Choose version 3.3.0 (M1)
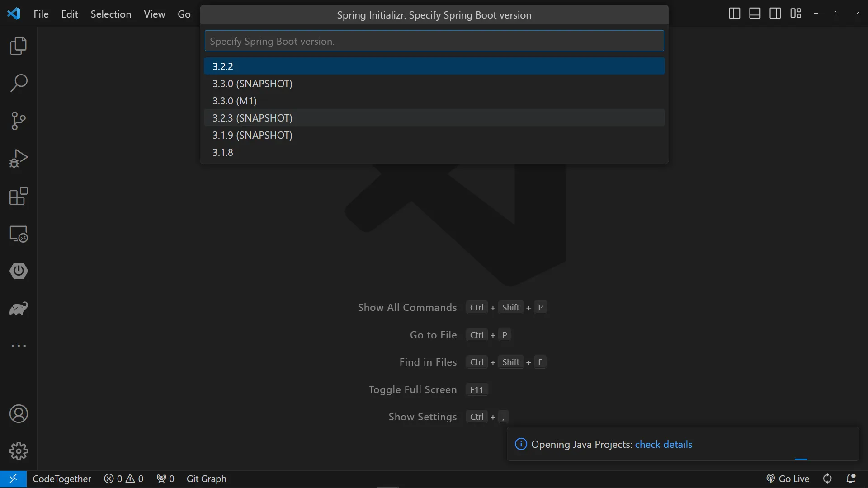The width and height of the screenshot is (868, 488). point(235,101)
